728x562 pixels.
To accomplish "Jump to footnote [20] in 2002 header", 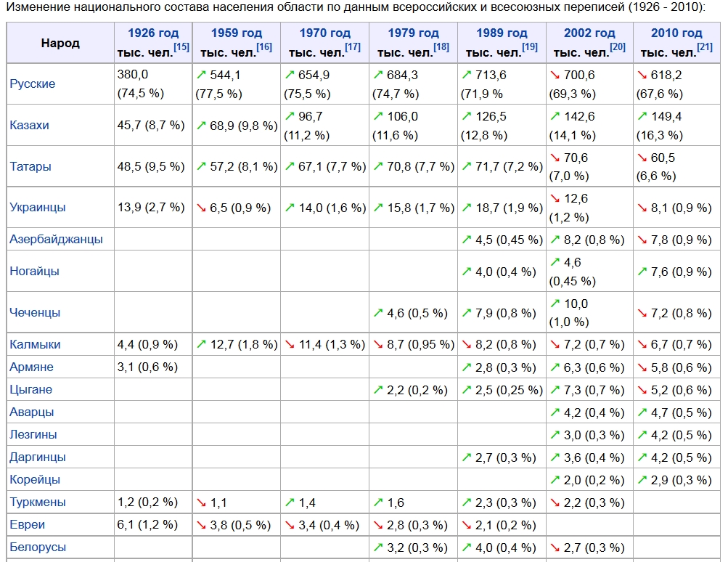I will coord(618,48).
